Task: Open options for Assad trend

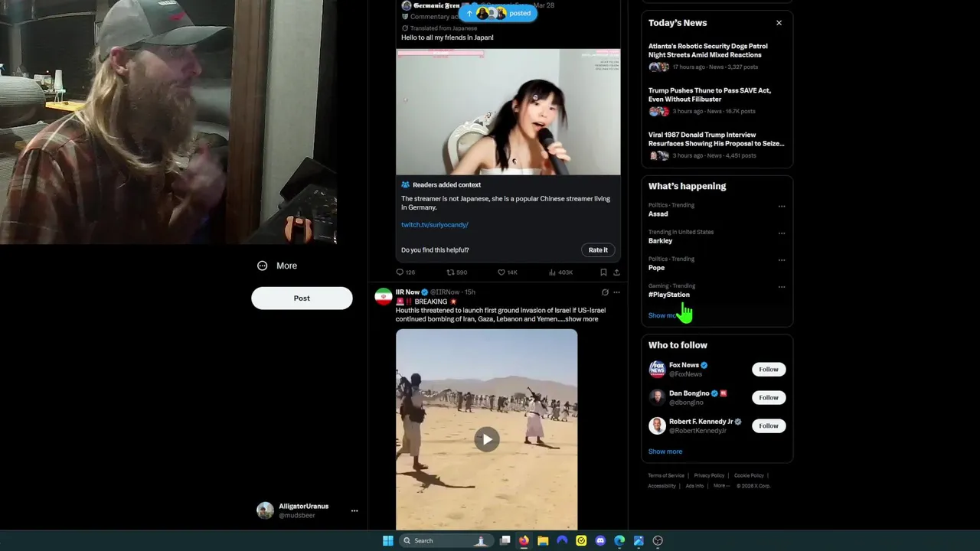Action: 781,206
